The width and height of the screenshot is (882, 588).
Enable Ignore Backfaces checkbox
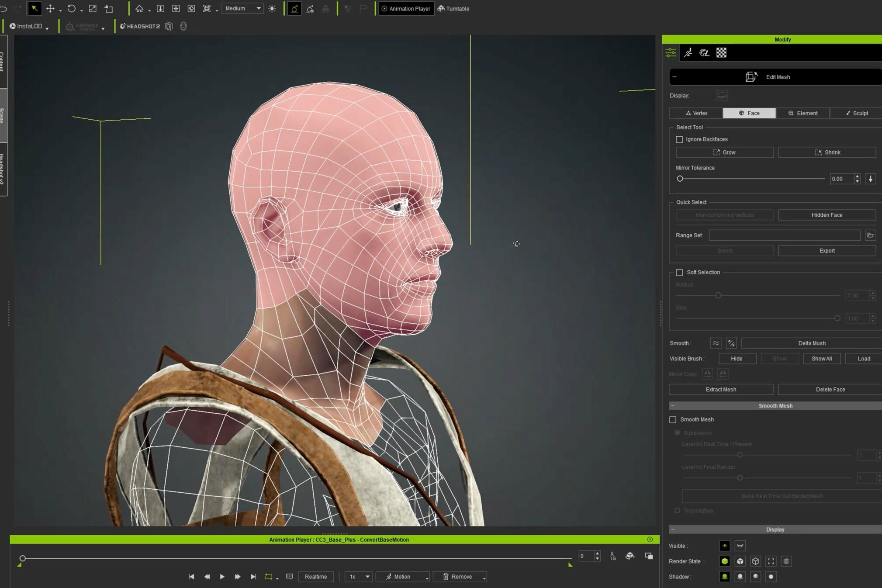click(x=679, y=139)
